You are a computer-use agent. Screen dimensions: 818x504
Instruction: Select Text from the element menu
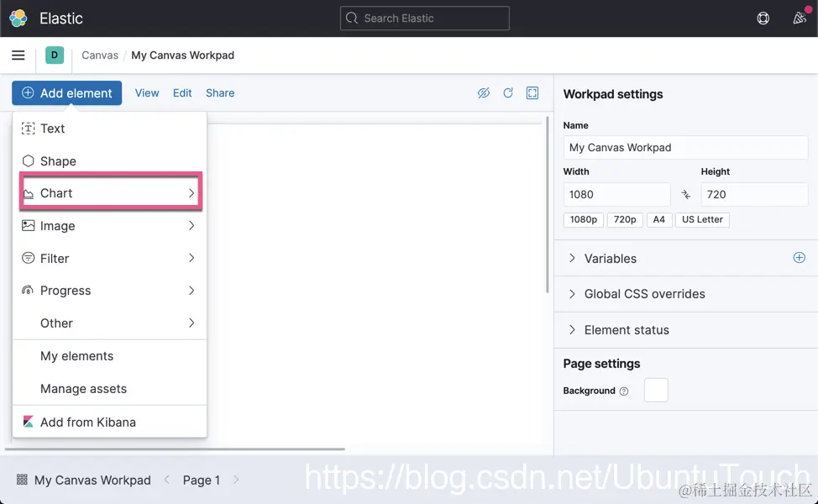click(x=109, y=129)
